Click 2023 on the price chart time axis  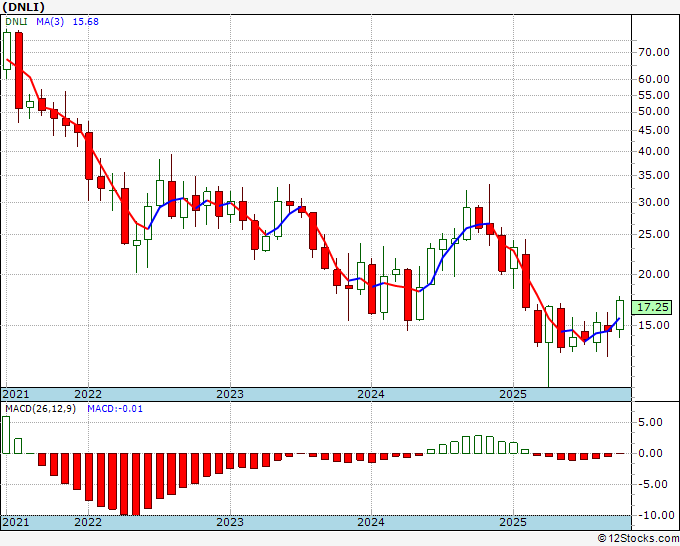coord(230,394)
